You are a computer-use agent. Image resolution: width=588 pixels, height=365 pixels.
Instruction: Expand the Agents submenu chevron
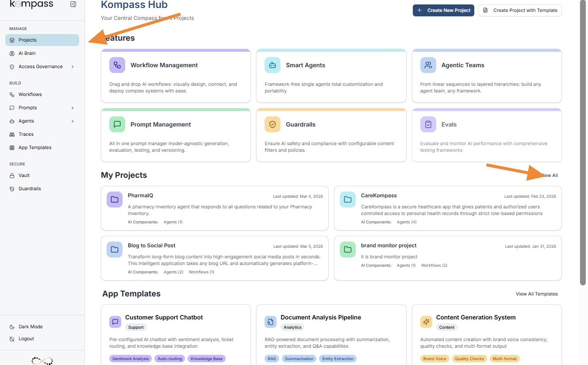coord(73,121)
